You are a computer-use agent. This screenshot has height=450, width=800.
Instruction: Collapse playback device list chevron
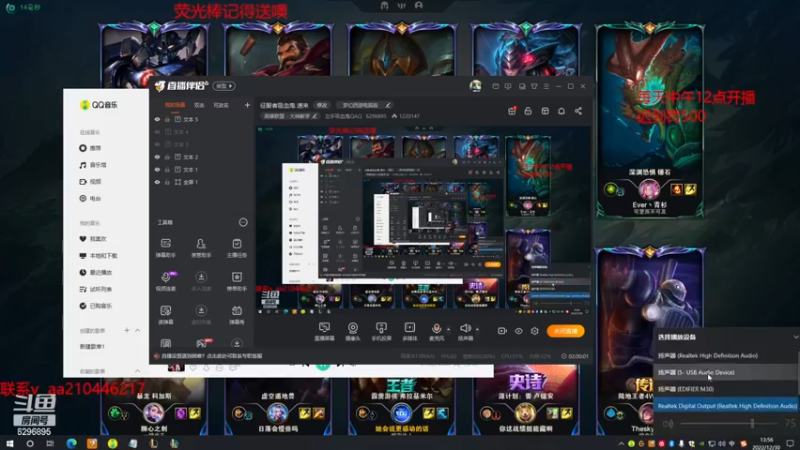(795, 337)
